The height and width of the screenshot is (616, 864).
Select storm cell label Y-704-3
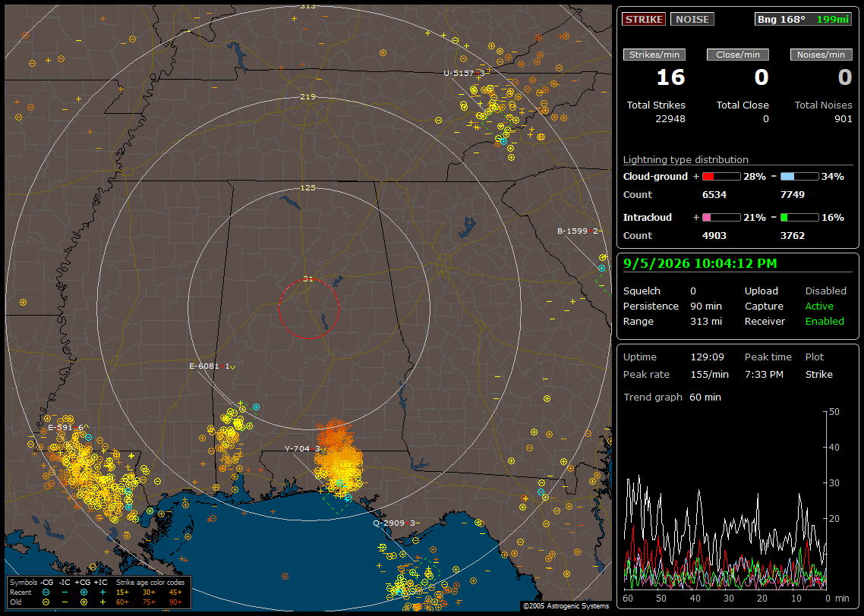click(x=302, y=448)
